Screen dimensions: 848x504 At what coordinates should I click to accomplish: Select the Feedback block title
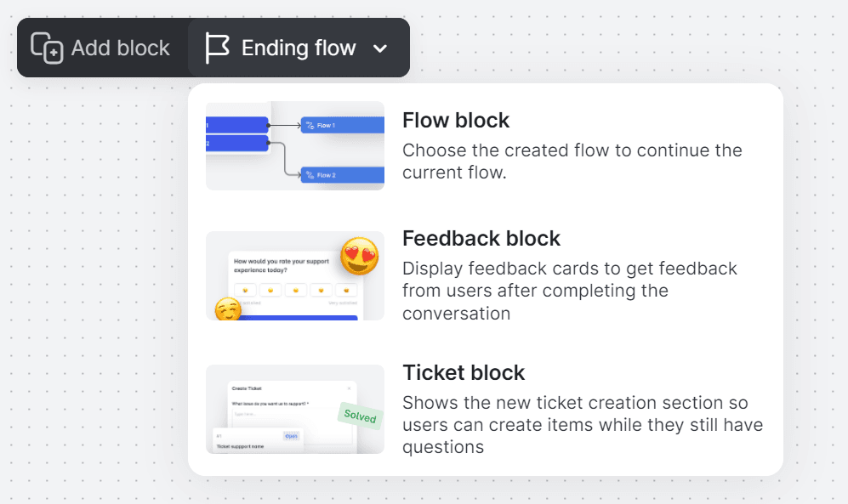[x=481, y=238]
